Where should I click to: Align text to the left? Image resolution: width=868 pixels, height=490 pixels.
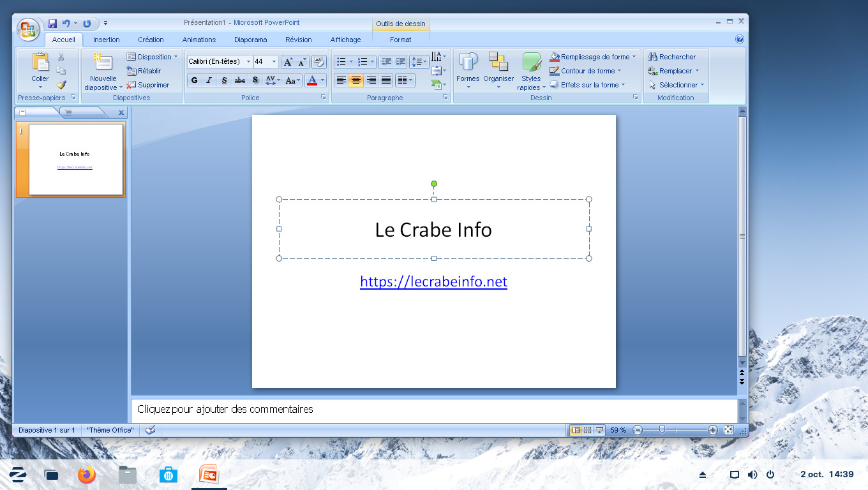pos(341,80)
